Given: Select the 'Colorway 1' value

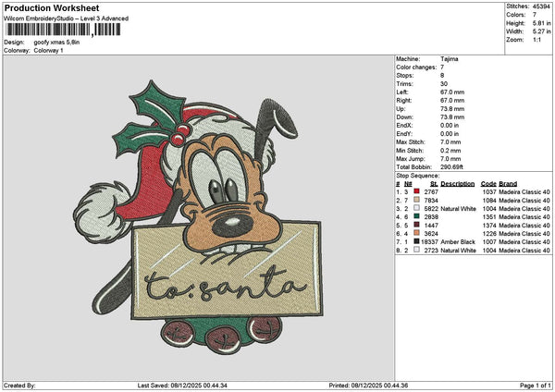Looking at the screenshot, I should pos(48,51).
